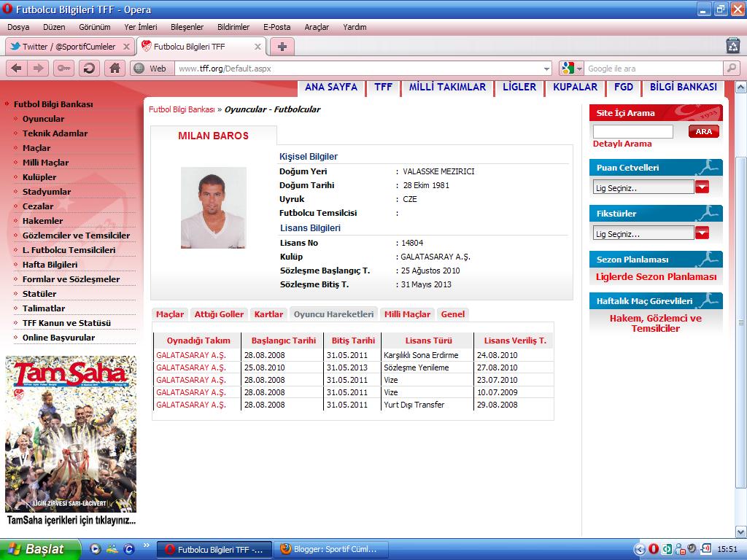Click the ARA search button

pyautogui.click(x=703, y=131)
